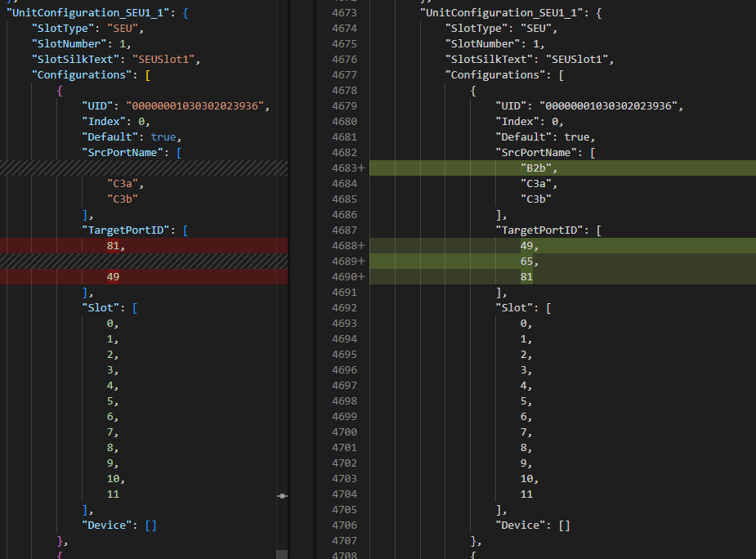Click line number 4706 next to "Device"

[345, 525]
